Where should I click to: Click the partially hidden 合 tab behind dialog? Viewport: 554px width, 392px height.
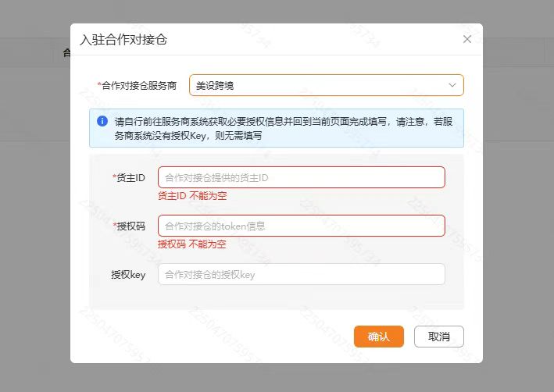point(66,53)
